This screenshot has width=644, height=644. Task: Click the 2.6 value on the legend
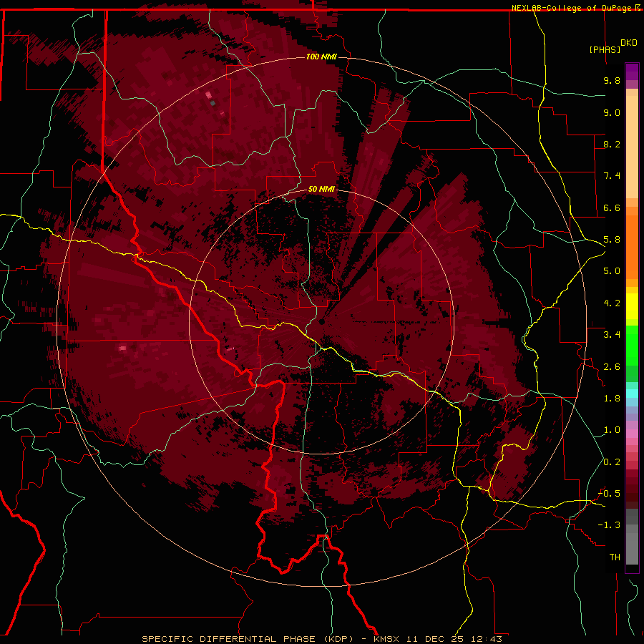612,367
